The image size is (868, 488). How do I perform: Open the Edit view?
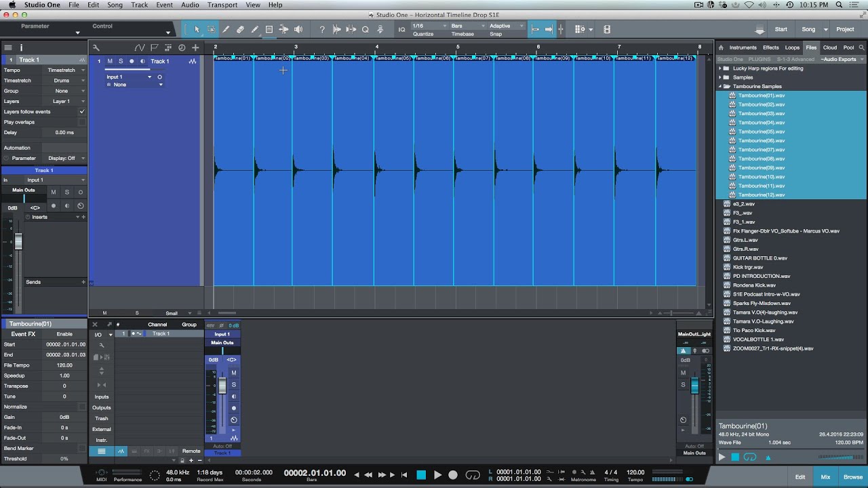(x=800, y=476)
